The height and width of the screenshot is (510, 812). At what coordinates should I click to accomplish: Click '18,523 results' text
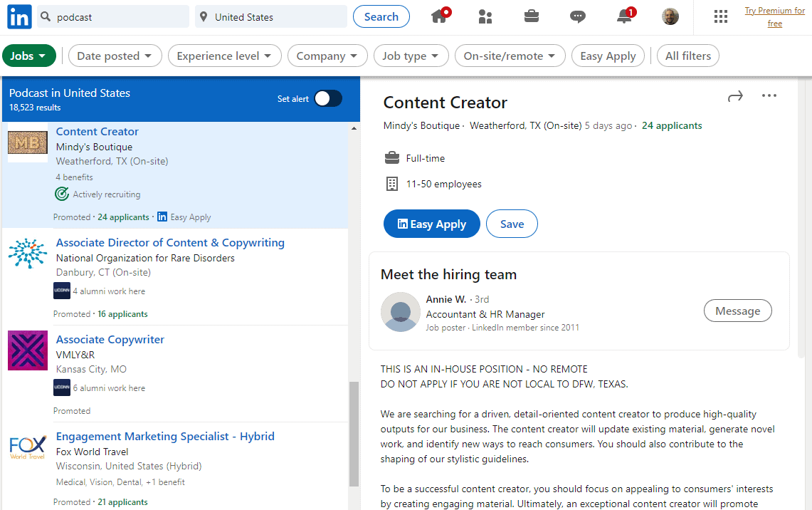pyautogui.click(x=35, y=108)
